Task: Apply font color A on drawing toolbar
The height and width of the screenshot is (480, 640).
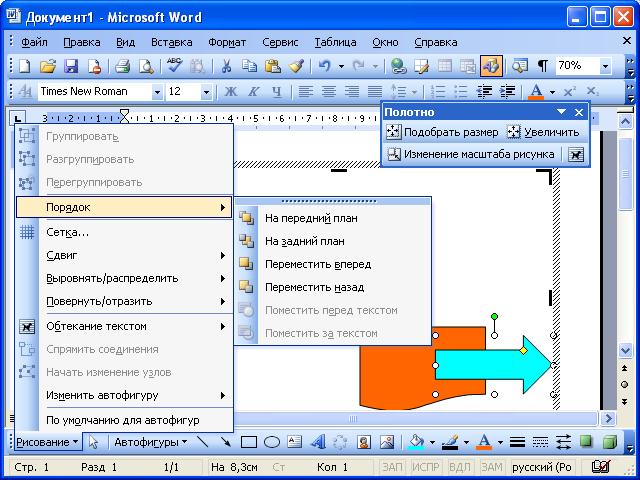Action: click(x=484, y=442)
